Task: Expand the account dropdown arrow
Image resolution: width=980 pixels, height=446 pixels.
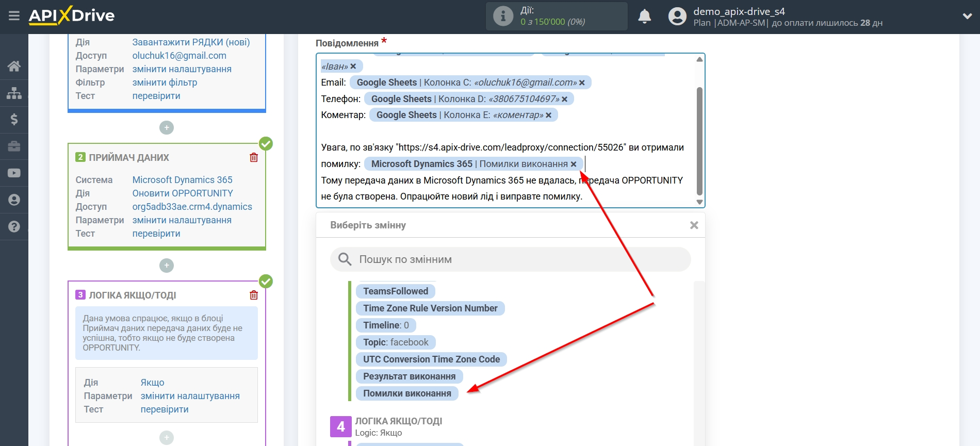Action: [967, 16]
